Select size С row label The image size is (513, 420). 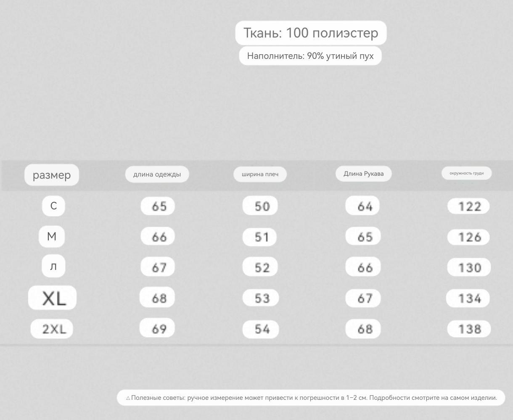(53, 206)
